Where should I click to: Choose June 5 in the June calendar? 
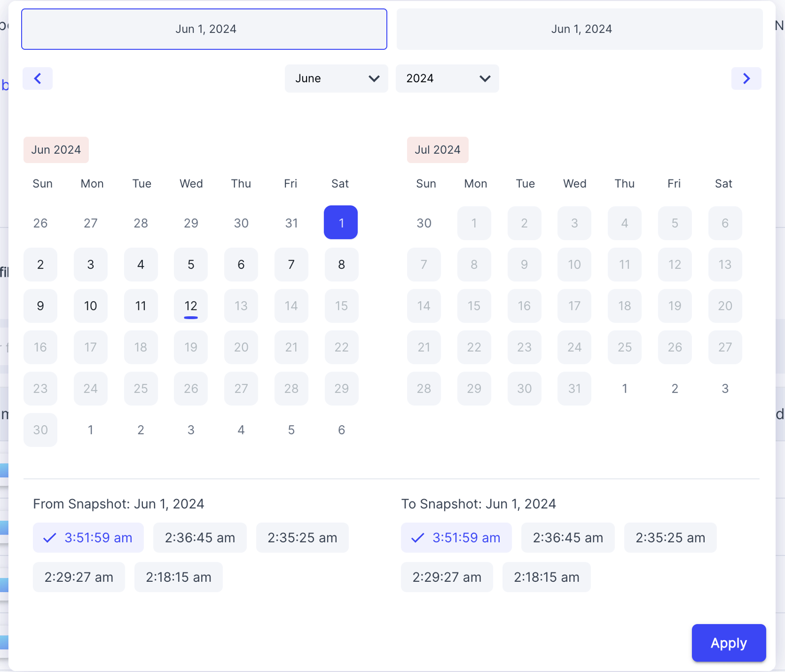point(191,265)
